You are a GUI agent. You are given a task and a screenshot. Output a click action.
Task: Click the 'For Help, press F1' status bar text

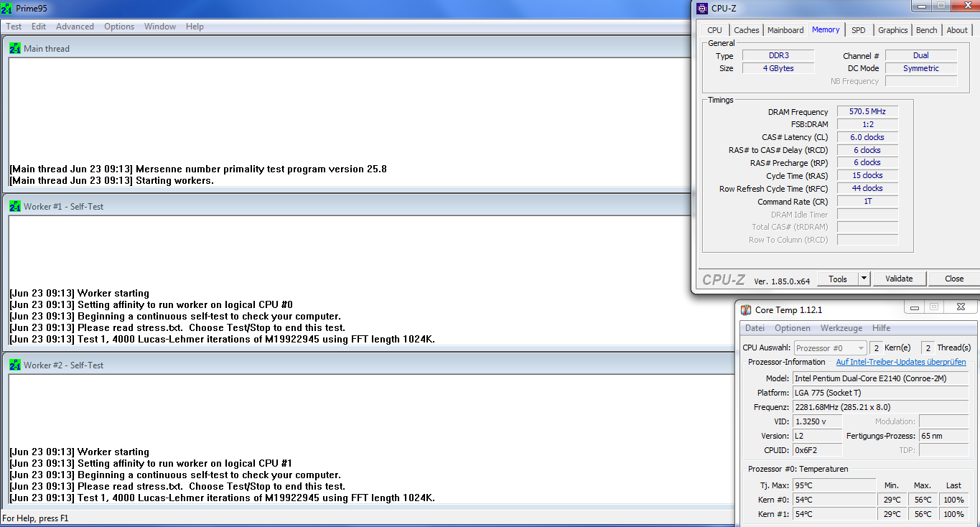coord(36,518)
